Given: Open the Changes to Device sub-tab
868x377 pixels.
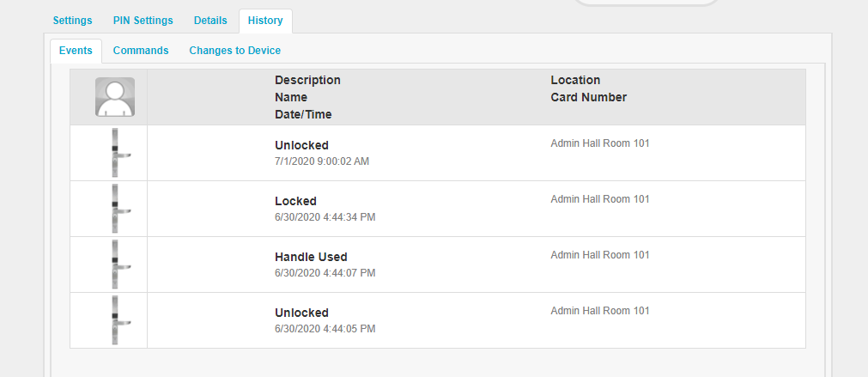Looking at the screenshot, I should click(234, 51).
